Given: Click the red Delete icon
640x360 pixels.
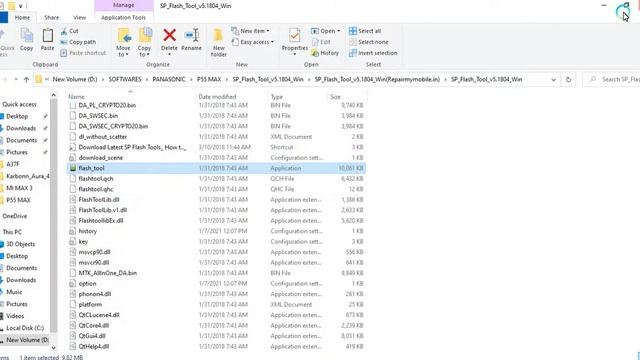Looking at the screenshot, I should pos(169,36).
